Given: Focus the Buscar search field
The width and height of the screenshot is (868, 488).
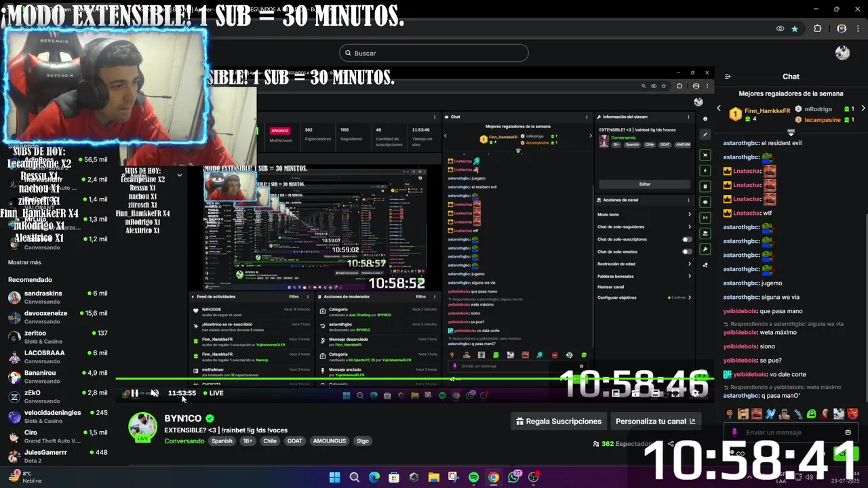Looking at the screenshot, I should tap(434, 53).
